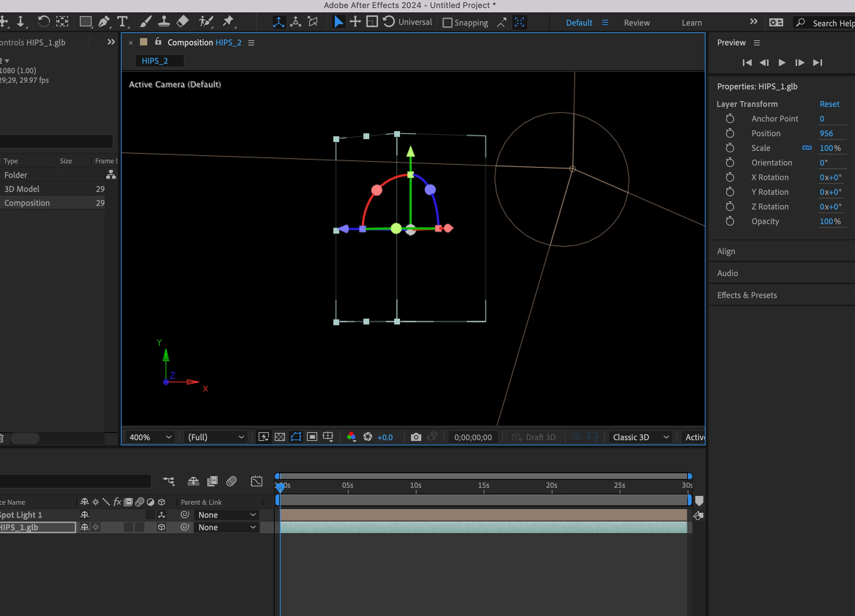Click the current time 0;00;00;00 field
This screenshot has width=855, height=616.
tap(473, 437)
